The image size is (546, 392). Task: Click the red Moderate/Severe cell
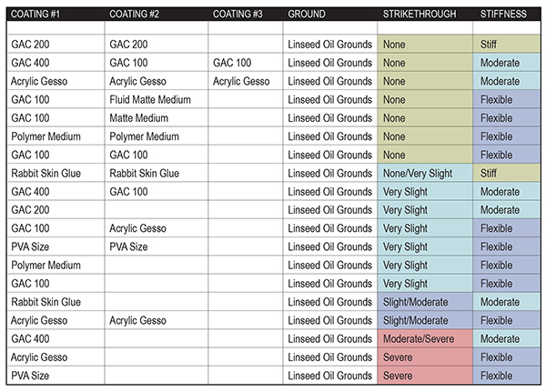coord(425,338)
